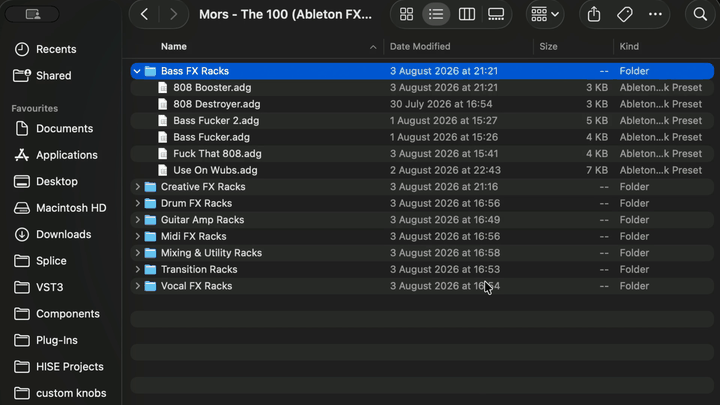Click the search magnifier icon

coord(700,14)
